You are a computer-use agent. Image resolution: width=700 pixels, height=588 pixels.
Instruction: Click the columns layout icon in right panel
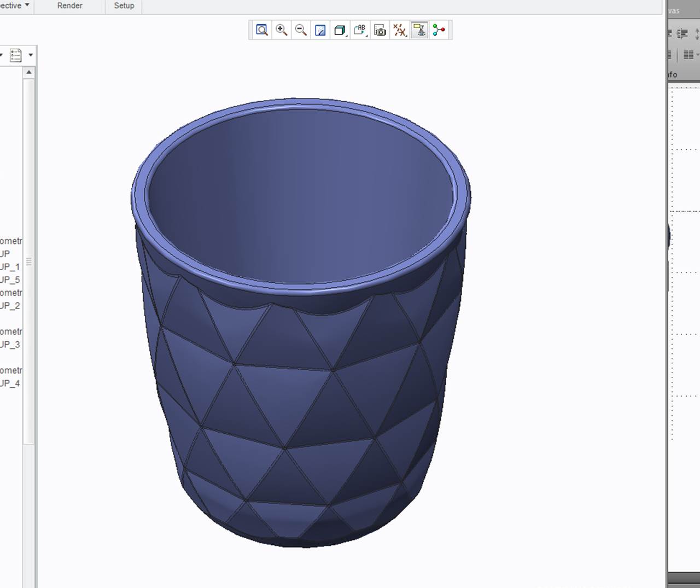(689, 55)
